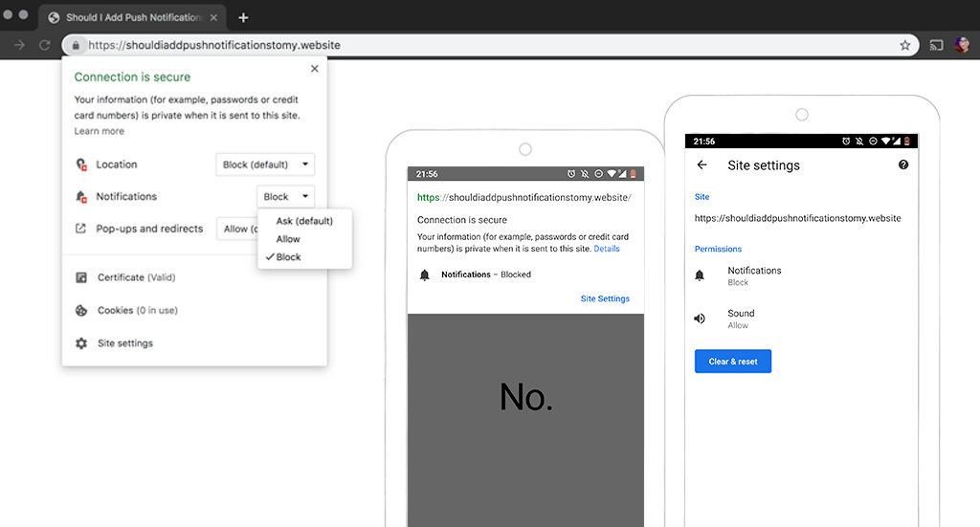
Task: Open a new tab with plus icon
Action: pos(244,17)
